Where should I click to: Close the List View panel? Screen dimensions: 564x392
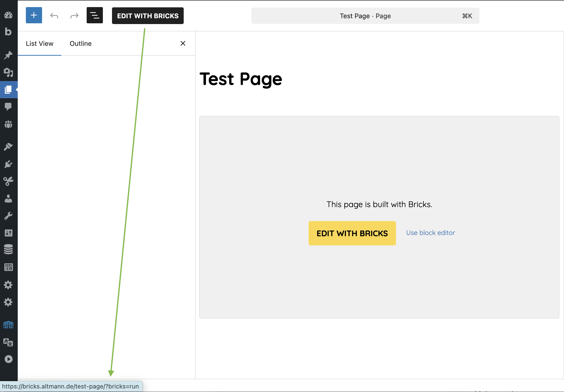coord(183,43)
